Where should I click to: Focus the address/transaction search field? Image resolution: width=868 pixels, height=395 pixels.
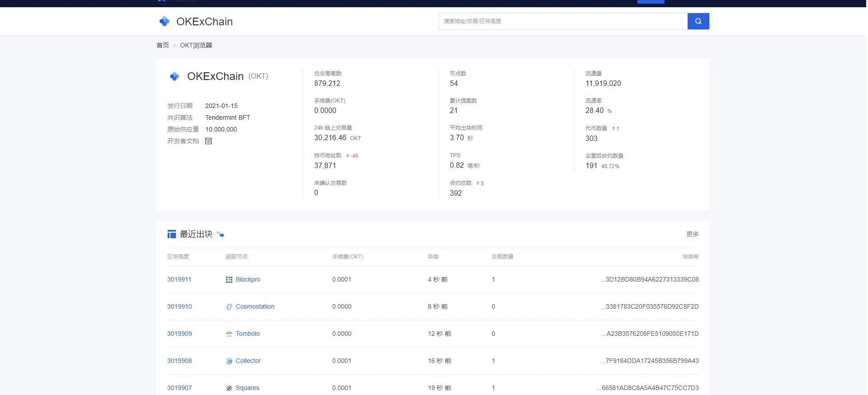click(562, 21)
